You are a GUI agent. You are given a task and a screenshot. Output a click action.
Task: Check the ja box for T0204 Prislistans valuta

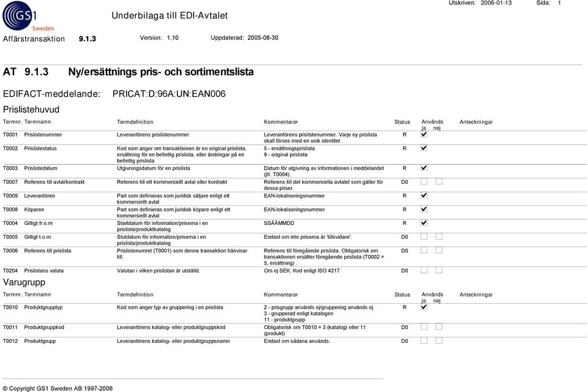[424, 270]
